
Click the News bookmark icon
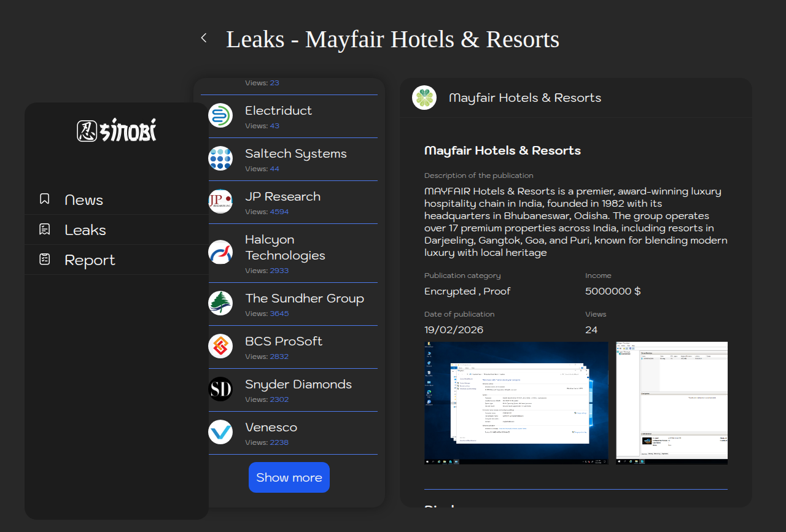coord(44,199)
